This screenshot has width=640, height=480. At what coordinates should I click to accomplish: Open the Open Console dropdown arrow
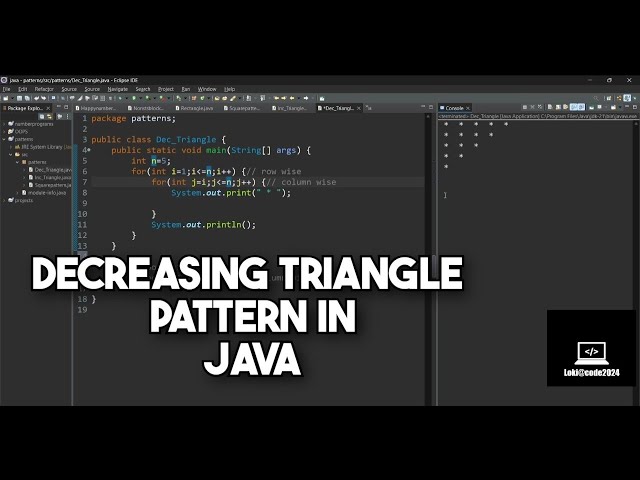coord(620,107)
